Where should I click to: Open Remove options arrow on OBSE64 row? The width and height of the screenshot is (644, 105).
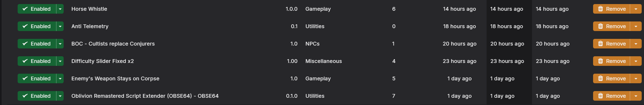(636, 96)
